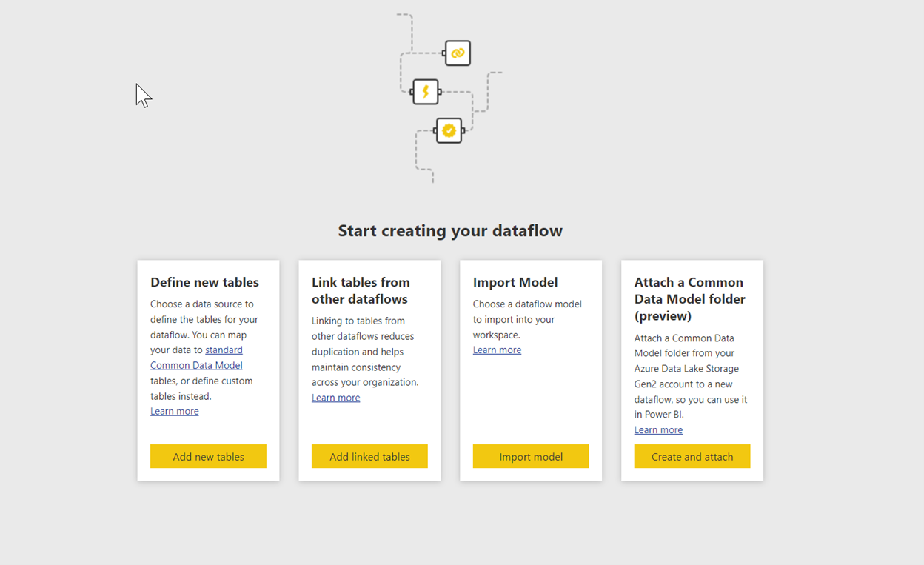Click Learn more in Link tables from other dataflows
The width and height of the screenshot is (924, 565).
coord(335,397)
